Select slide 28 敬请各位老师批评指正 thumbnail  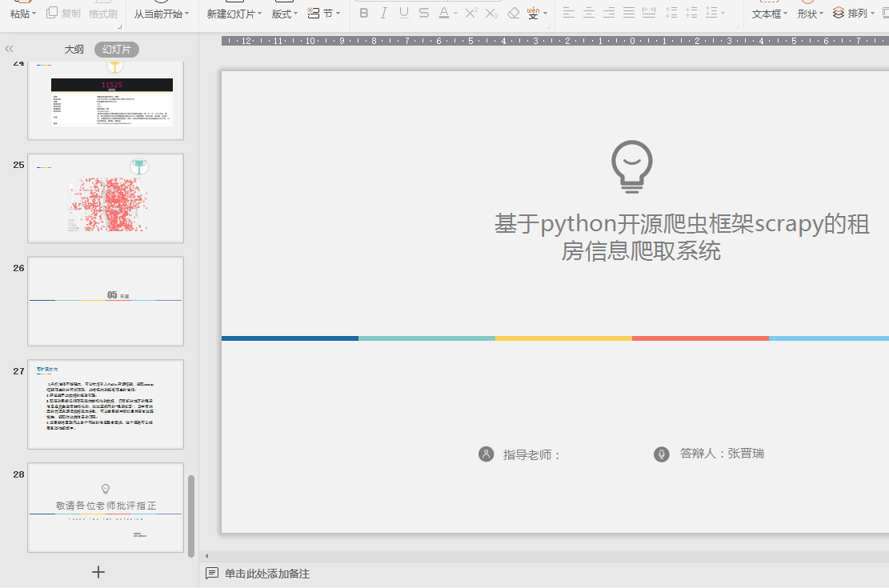click(106, 507)
